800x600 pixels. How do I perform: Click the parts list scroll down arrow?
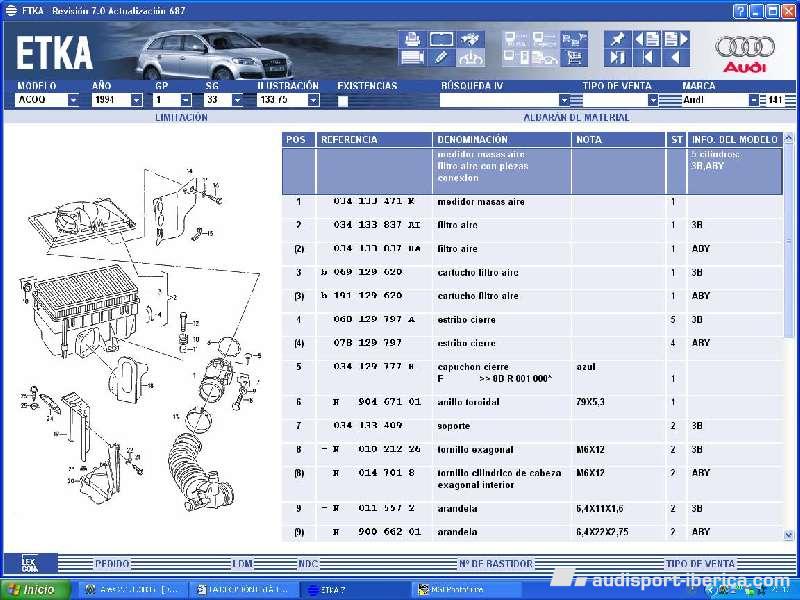click(788, 535)
